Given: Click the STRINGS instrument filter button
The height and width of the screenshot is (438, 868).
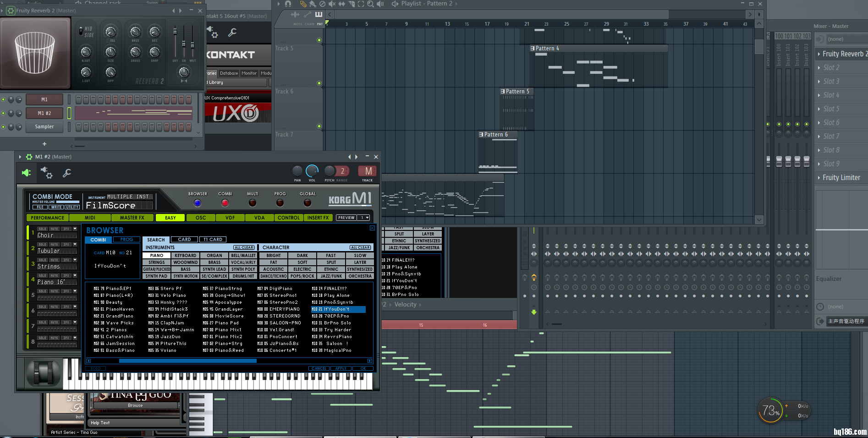Looking at the screenshot, I should click(156, 263).
